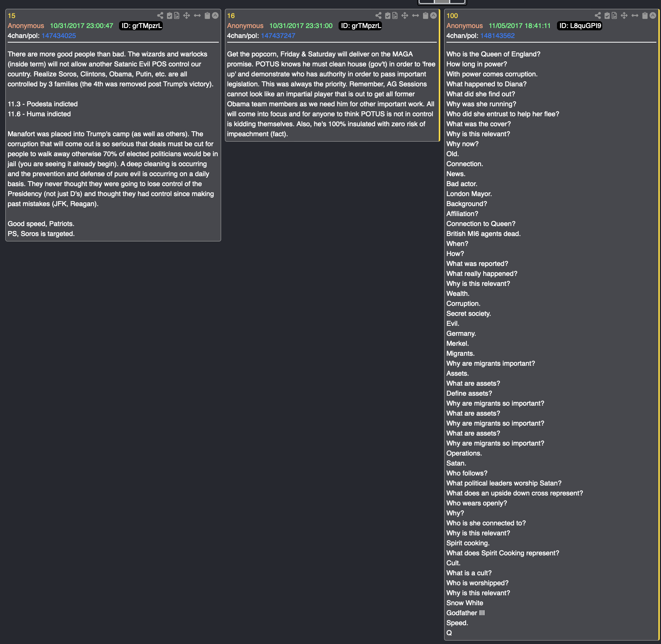Open 4chan thread link 147437247
Viewport: 661px width, 644px height.
tap(278, 36)
